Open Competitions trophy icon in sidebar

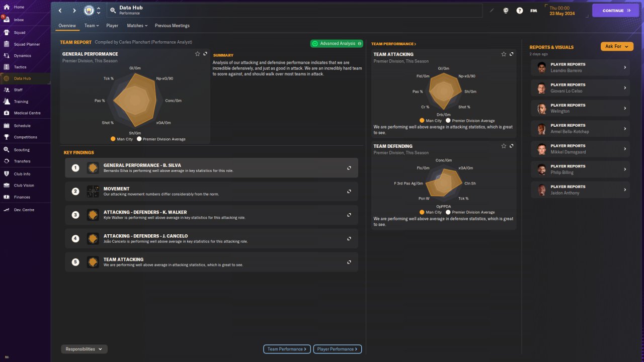pyautogui.click(x=7, y=137)
